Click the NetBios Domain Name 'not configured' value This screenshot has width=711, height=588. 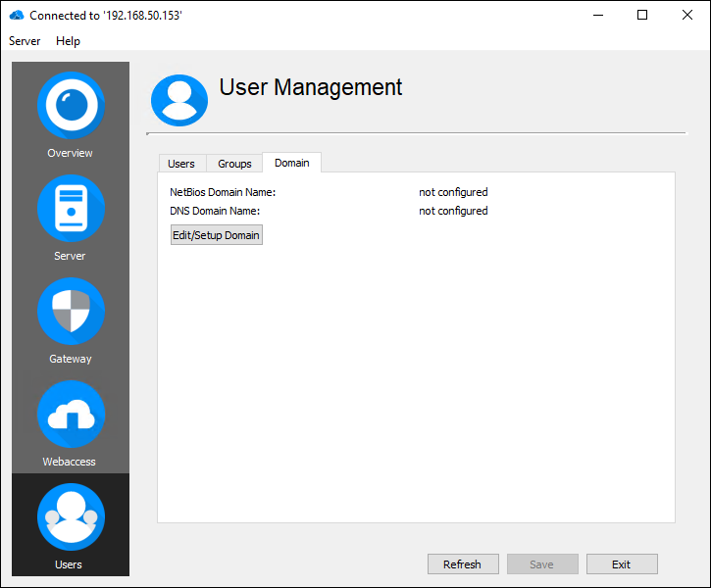point(453,192)
